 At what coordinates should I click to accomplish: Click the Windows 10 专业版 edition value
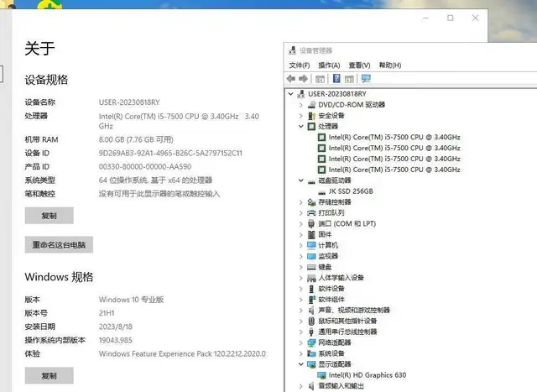[131, 300]
